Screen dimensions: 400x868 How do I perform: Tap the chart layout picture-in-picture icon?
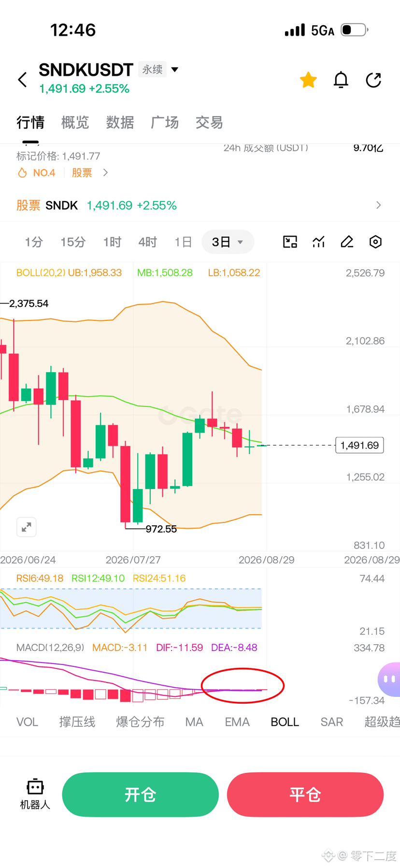[x=290, y=242]
